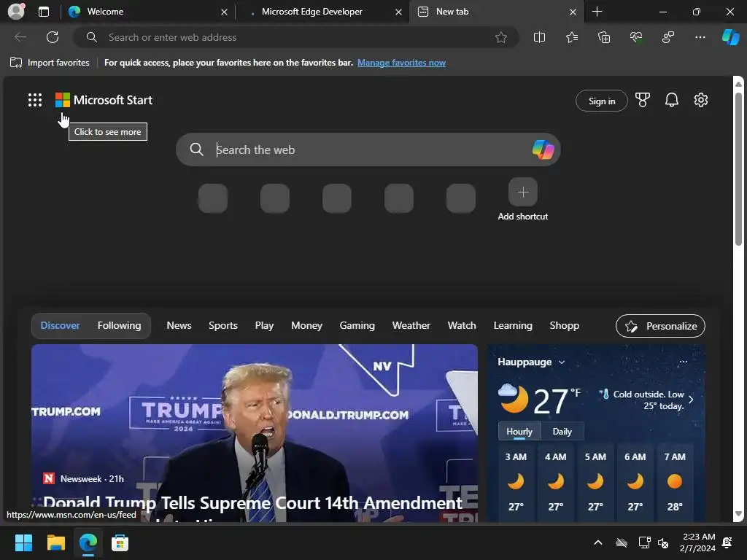Open the Trump Supreme Court news story
The width and height of the screenshot is (747, 560).
(x=255, y=433)
